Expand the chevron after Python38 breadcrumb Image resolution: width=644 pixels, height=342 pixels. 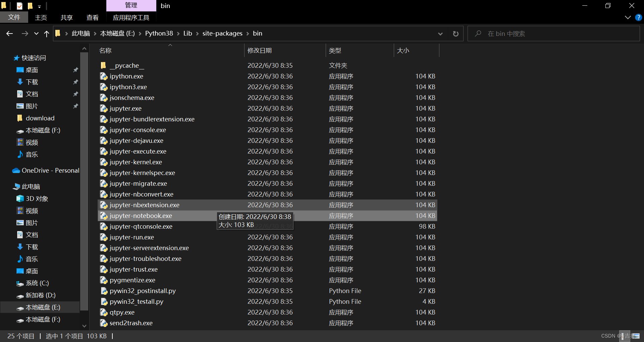[x=178, y=34]
